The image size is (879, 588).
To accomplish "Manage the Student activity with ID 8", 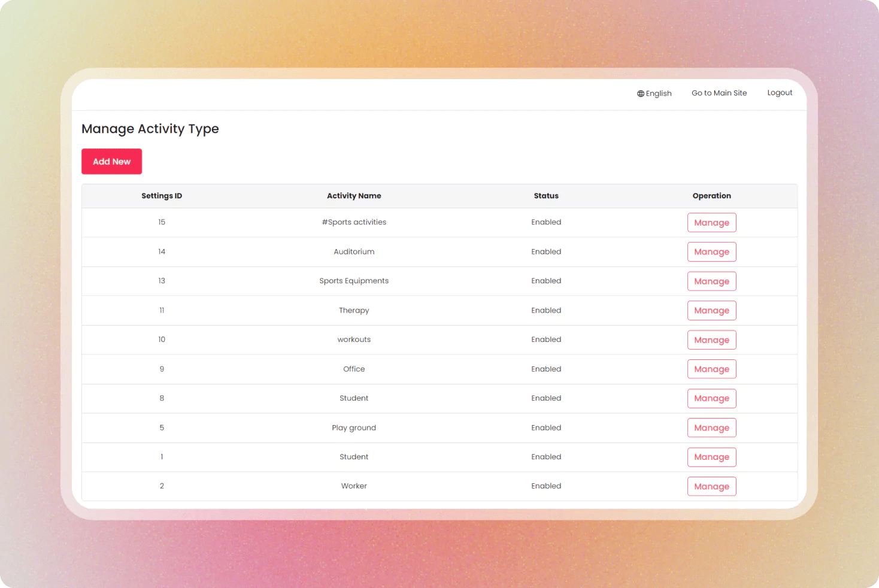I will tap(712, 399).
